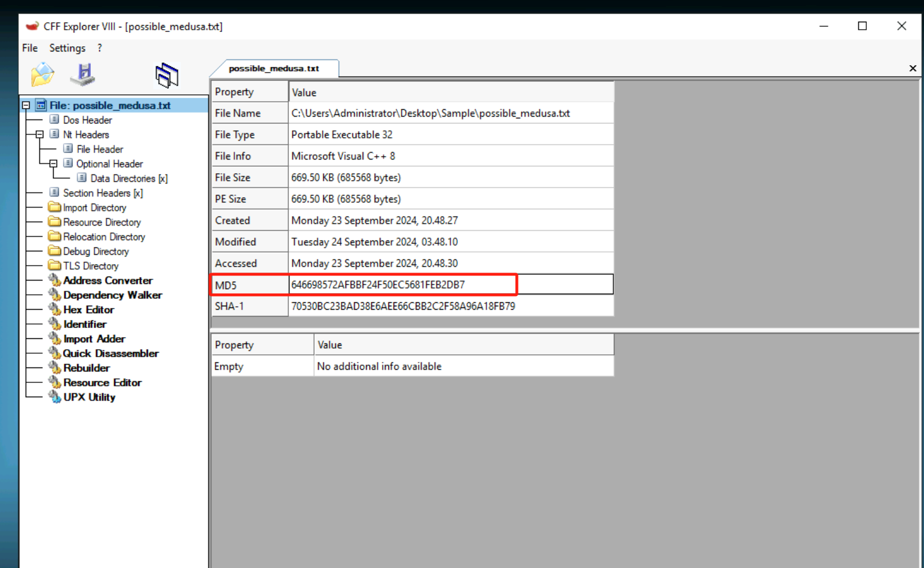Select the Optional Header node
Viewport: 924px width, 568px height.
[x=110, y=164]
